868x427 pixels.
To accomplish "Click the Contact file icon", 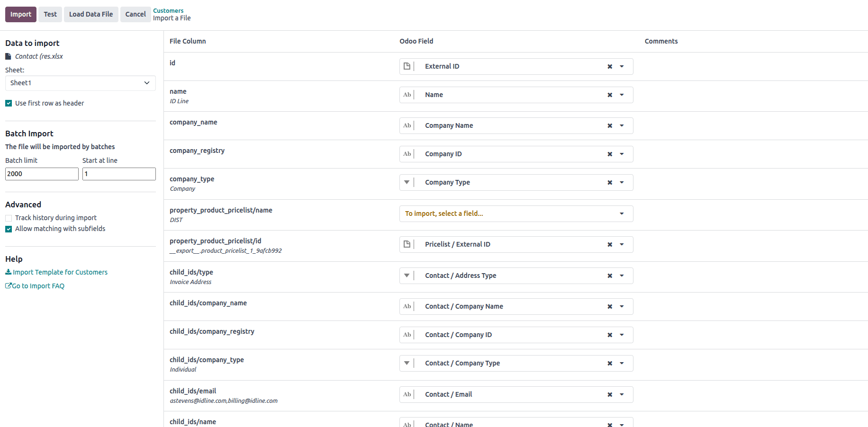I will point(8,56).
